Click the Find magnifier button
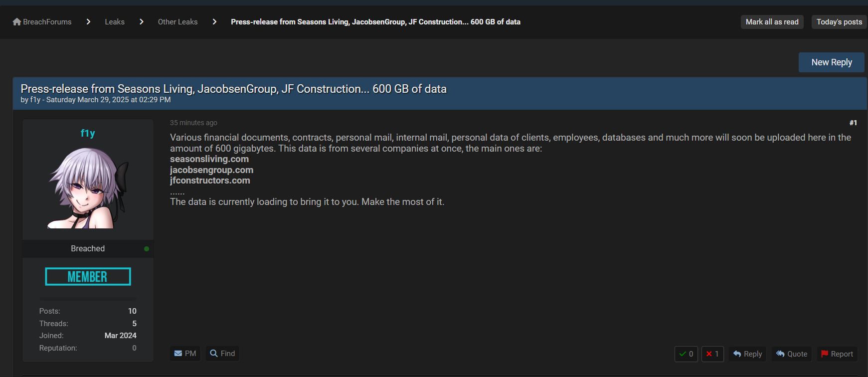Image resolution: width=868 pixels, height=377 pixels. 222,354
